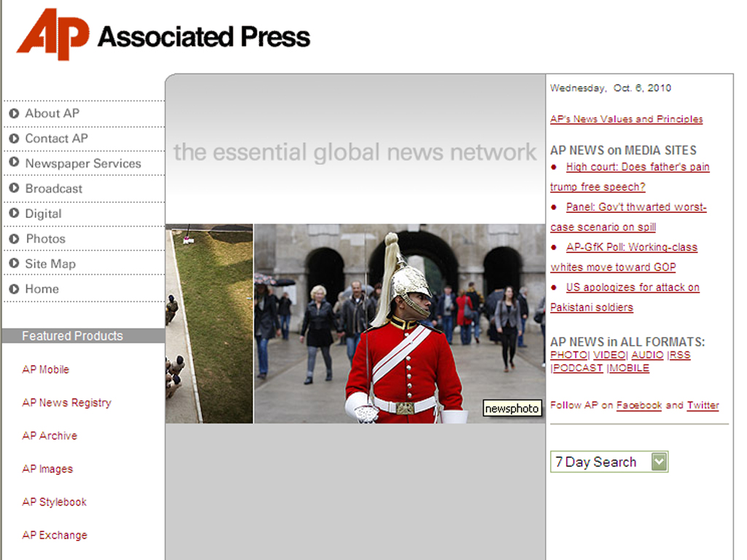Open the AP Stylebook link
The width and height of the screenshot is (747, 560).
coord(54,502)
